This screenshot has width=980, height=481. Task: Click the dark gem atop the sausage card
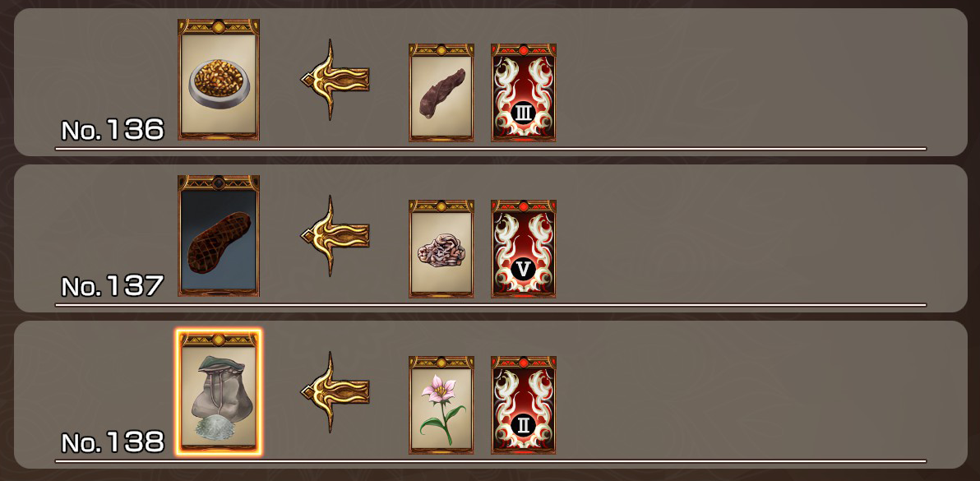click(x=219, y=183)
